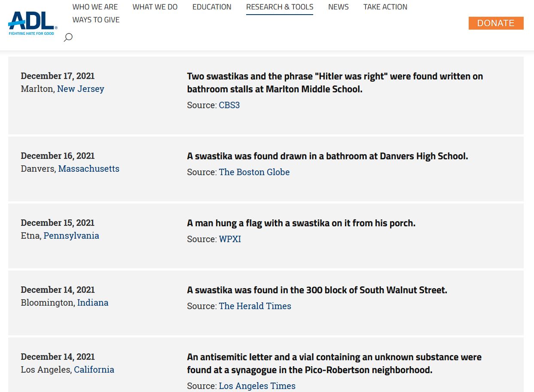Open the Los Angeles Times source link
This screenshot has height=392, width=534.
coord(257,386)
